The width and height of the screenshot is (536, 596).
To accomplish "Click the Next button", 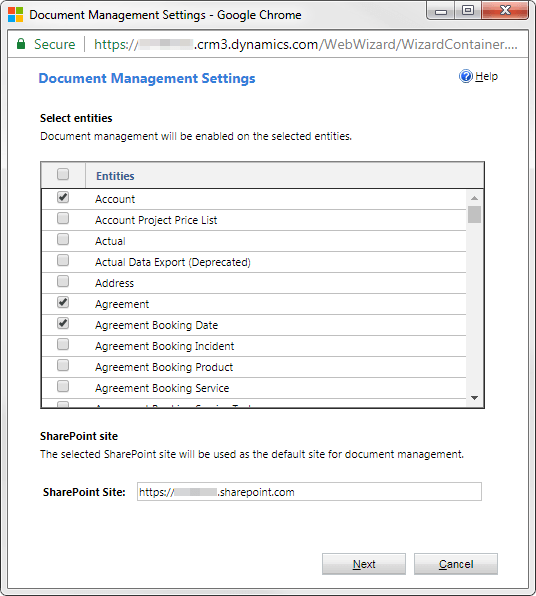I will (x=364, y=564).
